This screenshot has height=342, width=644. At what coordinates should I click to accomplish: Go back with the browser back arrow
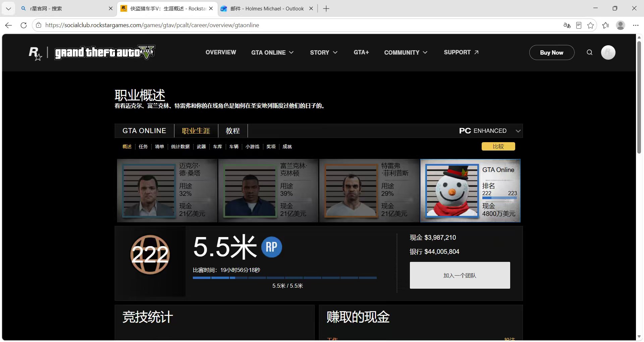pyautogui.click(x=9, y=25)
